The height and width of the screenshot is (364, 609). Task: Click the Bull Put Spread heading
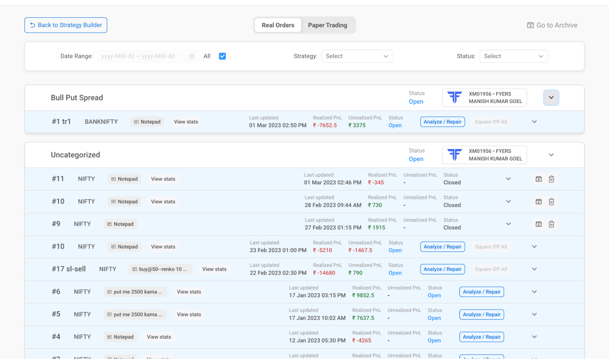[x=77, y=98]
